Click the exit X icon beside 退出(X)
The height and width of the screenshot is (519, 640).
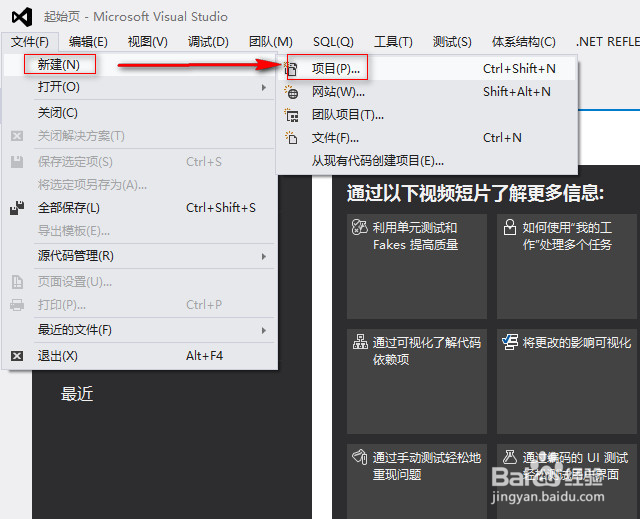[17, 356]
